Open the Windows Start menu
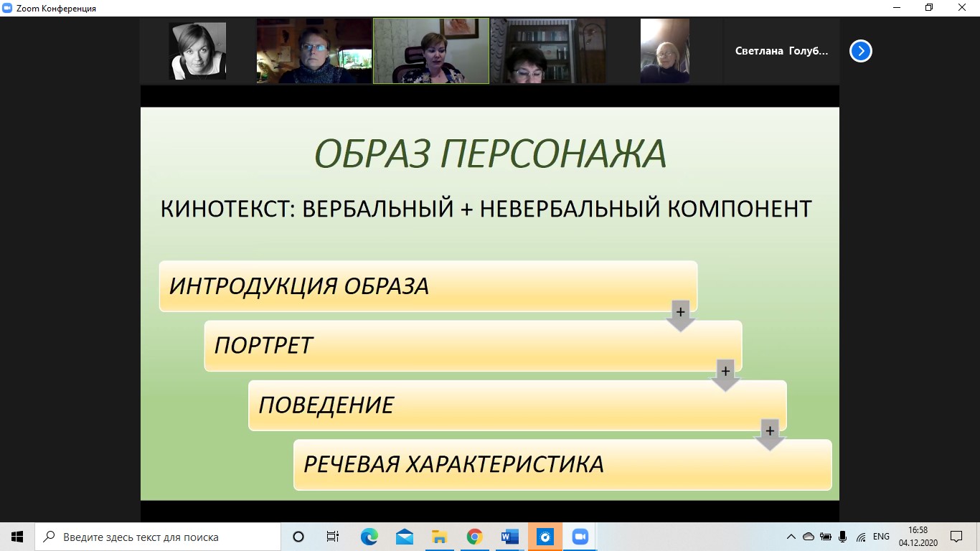 17,537
